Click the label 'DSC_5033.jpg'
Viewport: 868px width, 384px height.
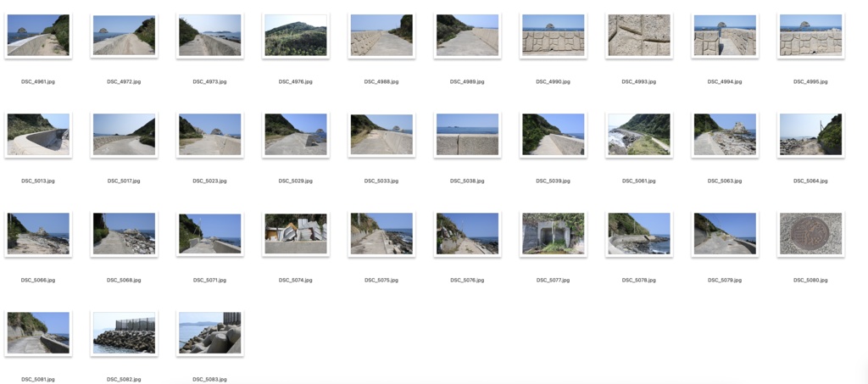tap(381, 181)
